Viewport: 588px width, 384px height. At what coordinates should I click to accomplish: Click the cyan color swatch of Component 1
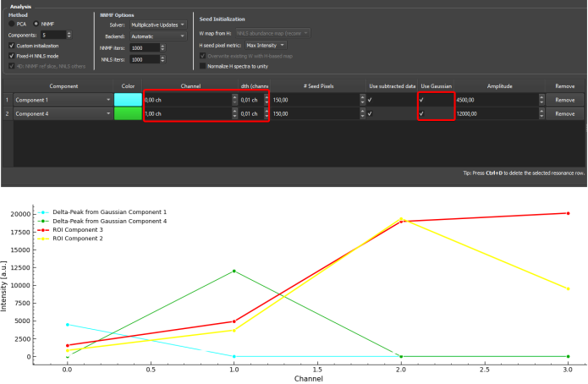128,100
